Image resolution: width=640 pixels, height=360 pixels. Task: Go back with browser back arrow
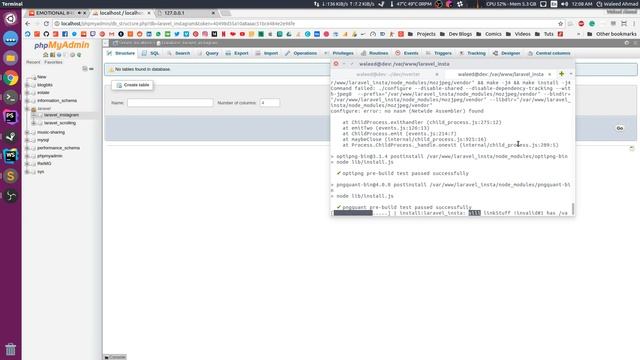28,24
